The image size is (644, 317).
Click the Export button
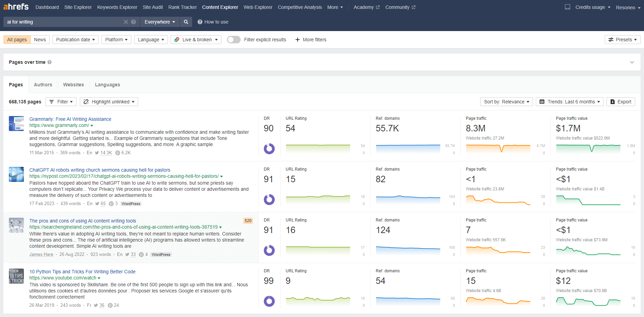[x=620, y=102]
